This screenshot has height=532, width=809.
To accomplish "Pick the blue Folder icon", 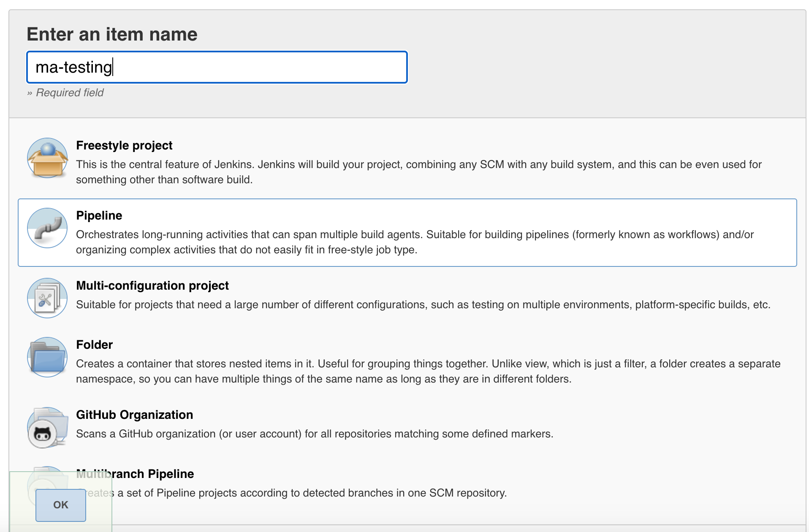I will click(x=47, y=357).
